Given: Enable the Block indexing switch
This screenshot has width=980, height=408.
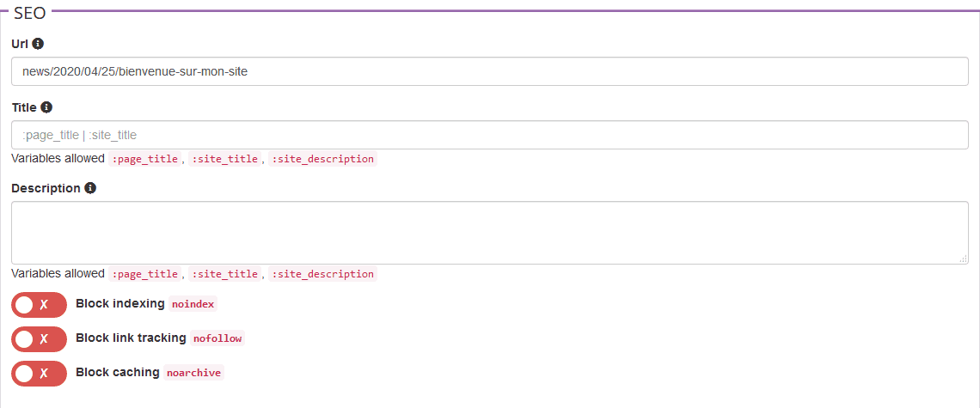Looking at the screenshot, I should tap(39, 305).
